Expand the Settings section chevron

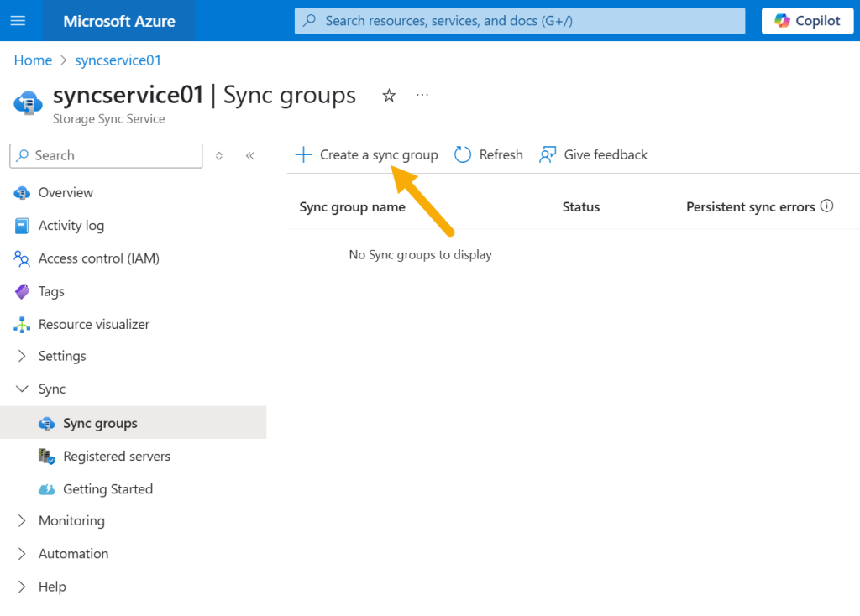coord(22,356)
